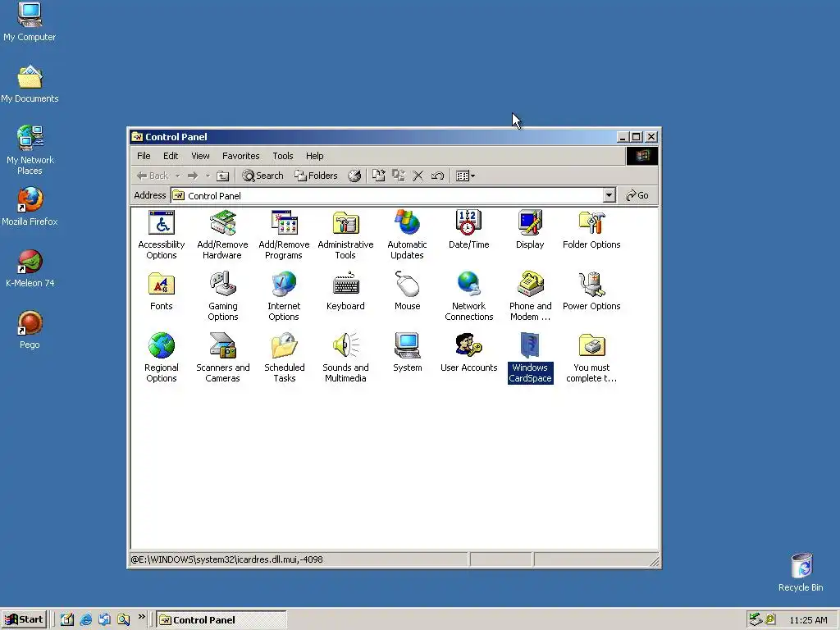Select the Recycle Bin icon
This screenshot has width=840, height=630.
point(801,573)
